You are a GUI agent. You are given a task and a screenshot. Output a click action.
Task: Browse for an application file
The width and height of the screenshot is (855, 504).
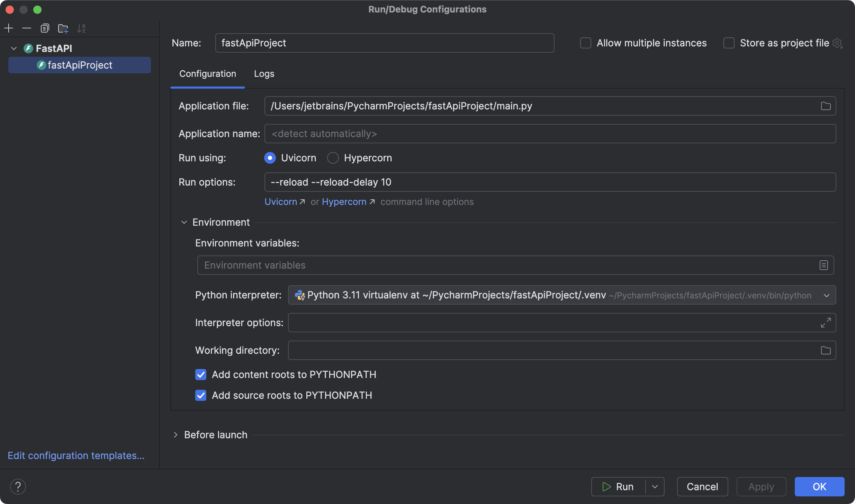(x=826, y=106)
